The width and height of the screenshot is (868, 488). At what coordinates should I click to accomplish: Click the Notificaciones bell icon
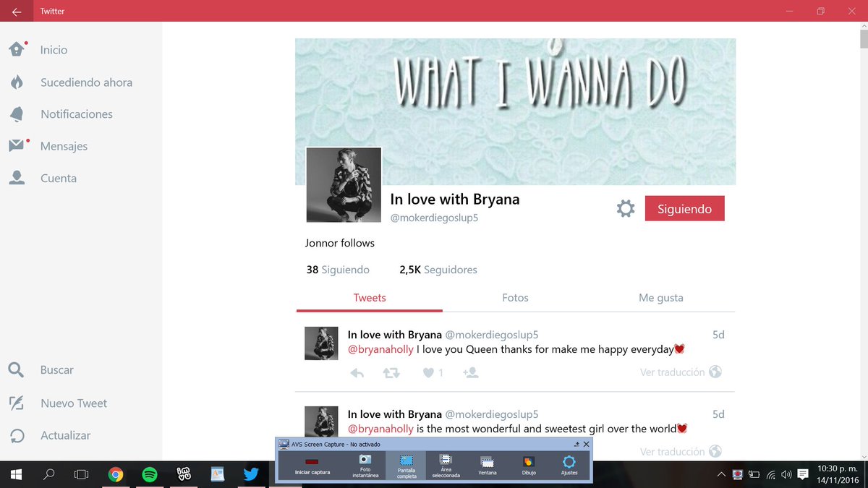(17, 114)
